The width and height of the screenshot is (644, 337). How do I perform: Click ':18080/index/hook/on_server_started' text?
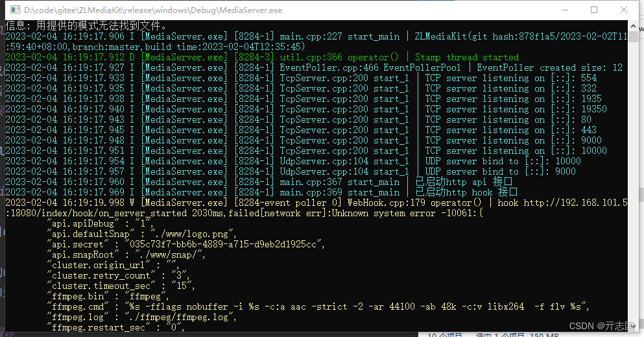coord(96,213)
